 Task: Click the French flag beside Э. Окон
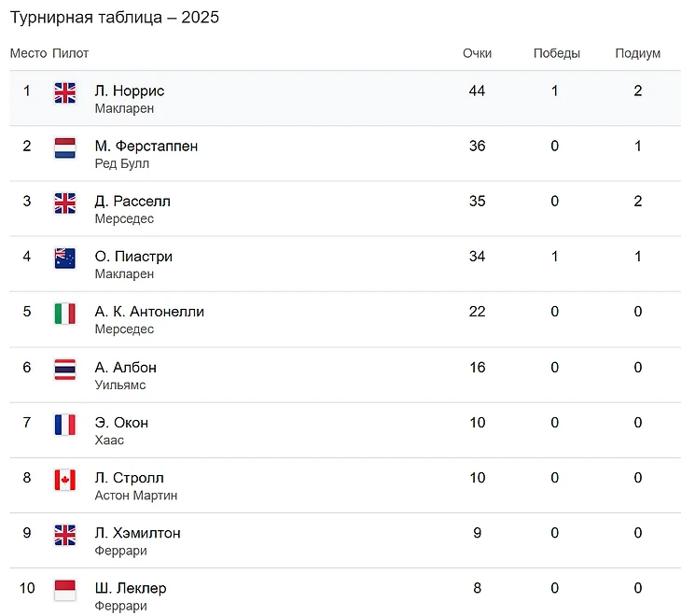pyautogui.click(x=64, y=424)
